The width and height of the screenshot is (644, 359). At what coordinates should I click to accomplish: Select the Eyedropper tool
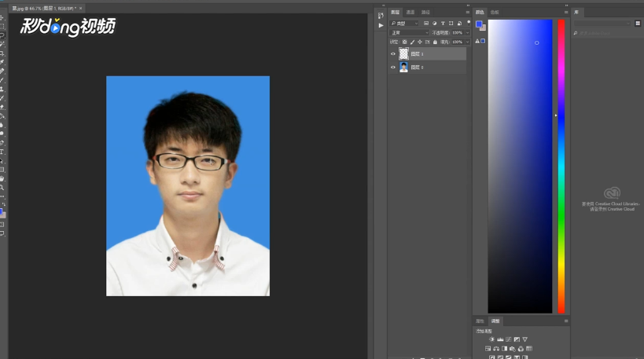[2, 62]
